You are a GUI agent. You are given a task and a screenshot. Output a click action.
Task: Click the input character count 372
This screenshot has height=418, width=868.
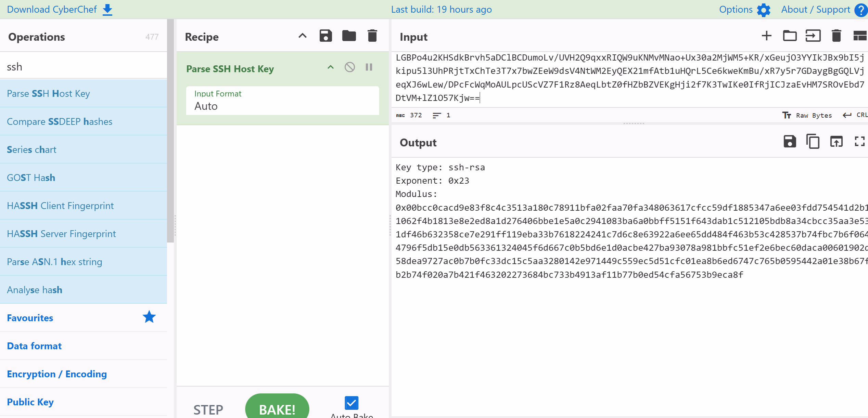[409, 115]
